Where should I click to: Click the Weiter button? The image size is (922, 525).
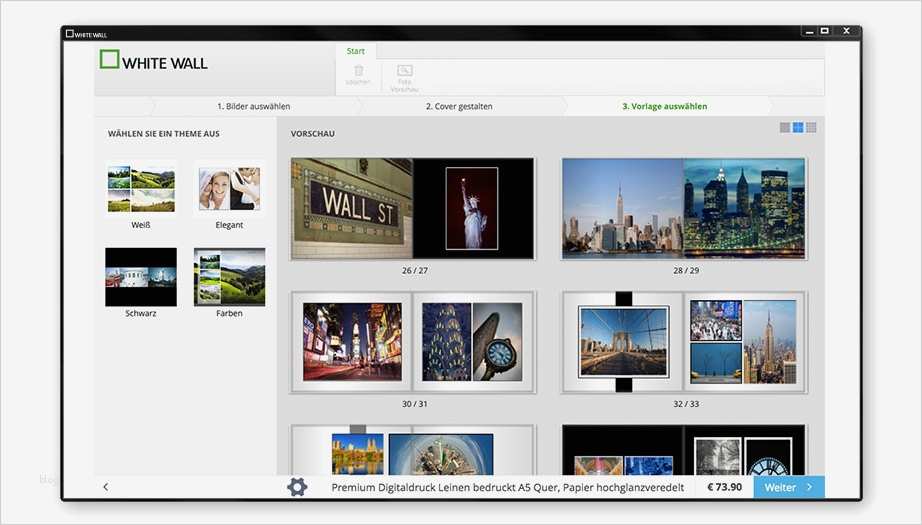788,487
